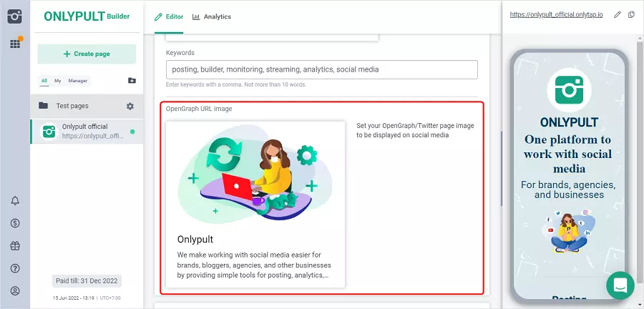
Task: Click the gift box icon
Action: [15, 245]
